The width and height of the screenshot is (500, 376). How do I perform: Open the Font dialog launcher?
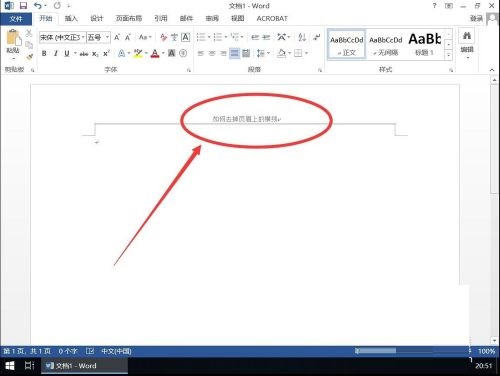coord(189,70)
